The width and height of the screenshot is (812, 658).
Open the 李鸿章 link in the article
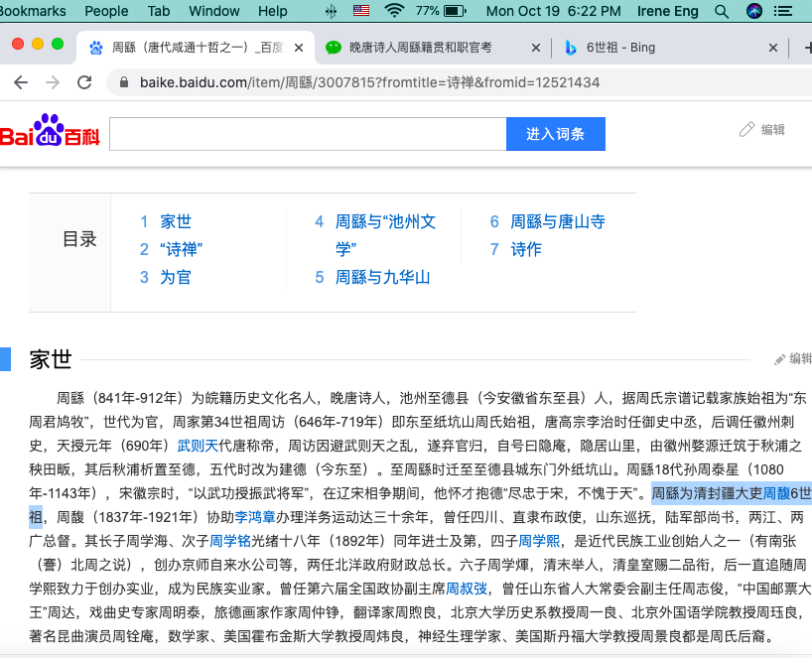[x=255, y=517]
